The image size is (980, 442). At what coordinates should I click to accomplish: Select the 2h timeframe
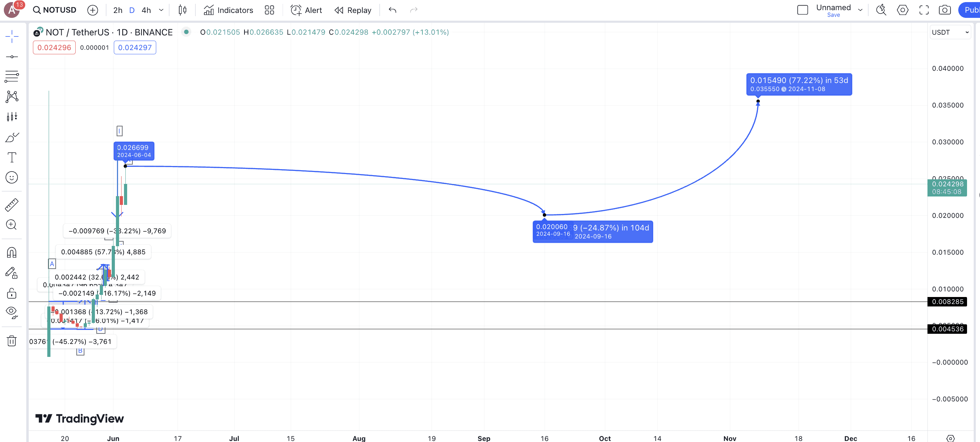pyautogui.click(x=118, y=10)
